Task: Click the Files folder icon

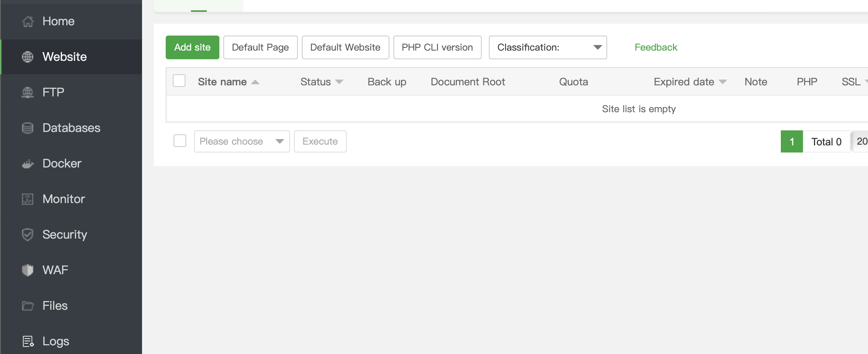Action: (x=28, y=306)
